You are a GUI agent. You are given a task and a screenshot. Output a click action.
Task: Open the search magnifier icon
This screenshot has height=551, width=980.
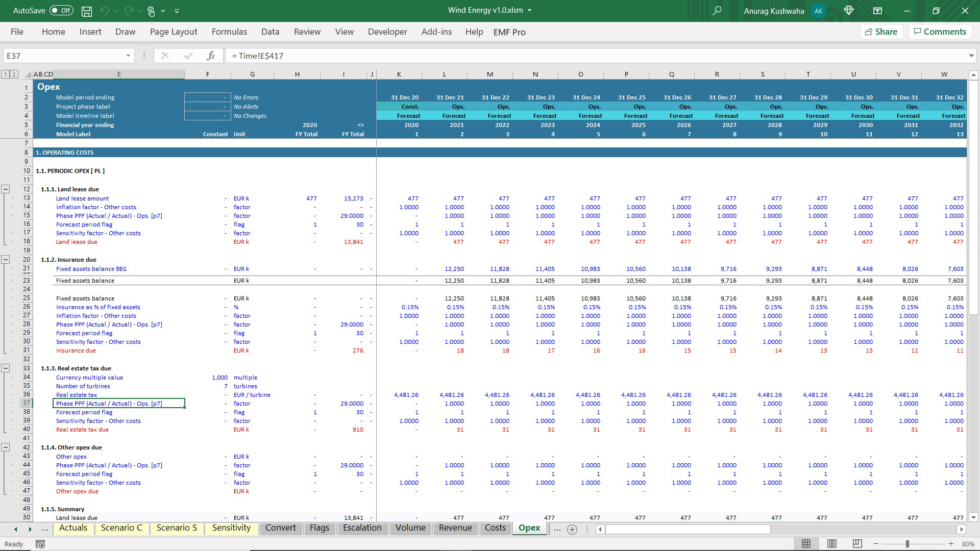coord(717,11)
